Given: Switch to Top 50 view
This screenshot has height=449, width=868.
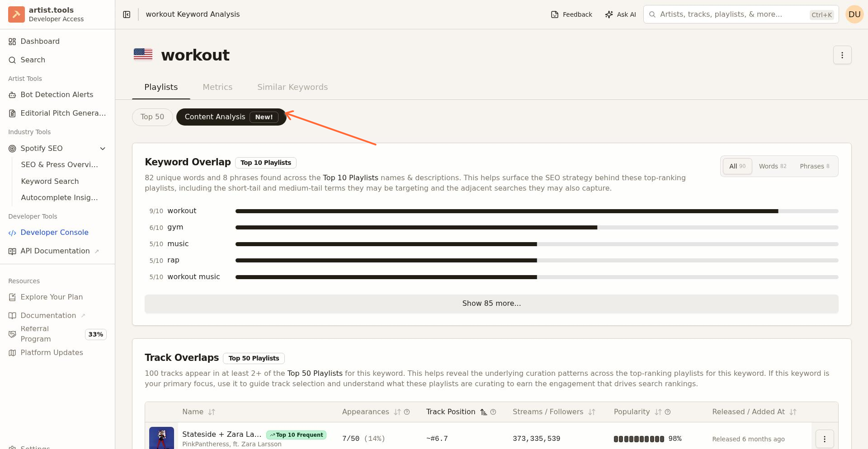Looking at the screenshot, I should coord(152,117).
